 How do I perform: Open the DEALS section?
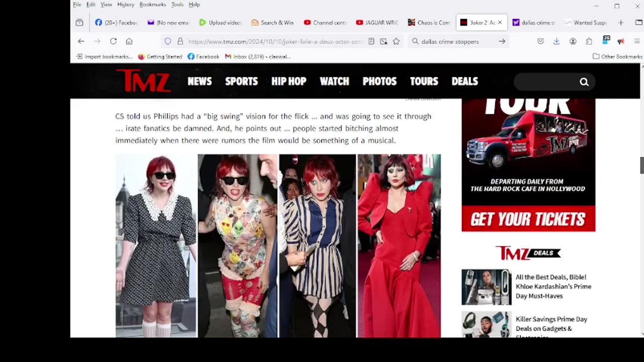pyautogui.click(x=465, y=81)
